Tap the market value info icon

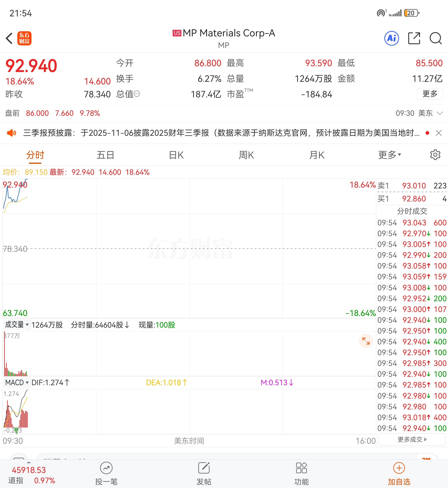click(x=137, y=94)
